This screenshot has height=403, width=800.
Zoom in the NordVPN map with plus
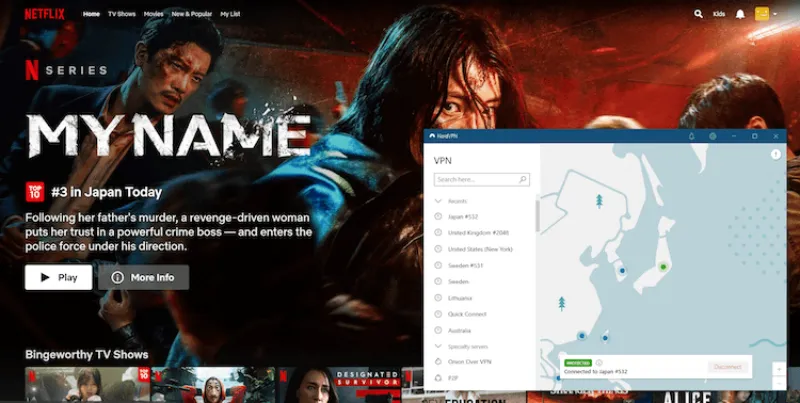coord(779,368)
